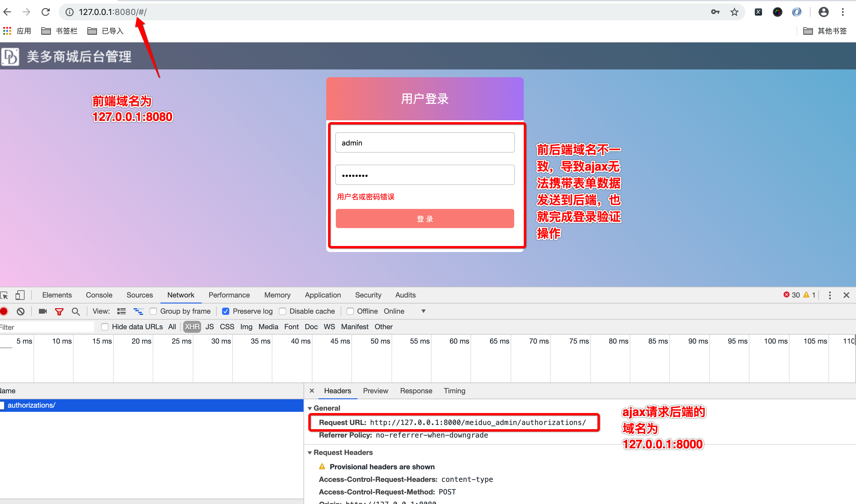
Task: Click the capture screenshots camera icon
Action: pyautogui.click(x=43, y=311)
